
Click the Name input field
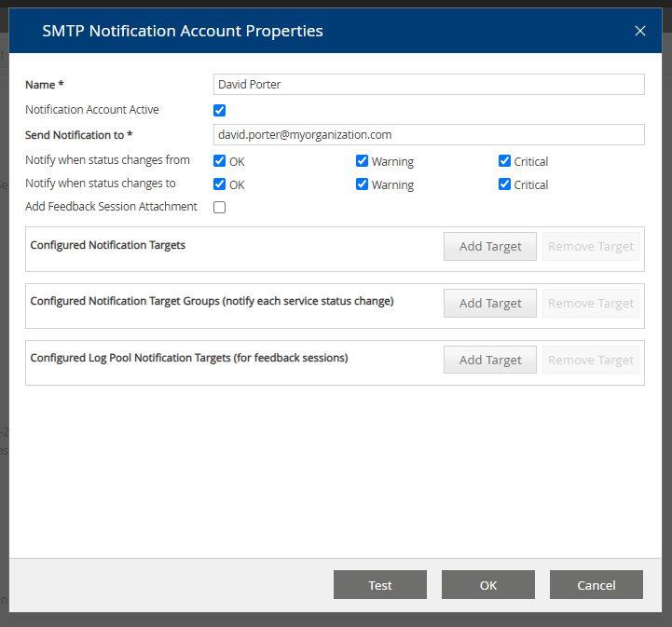click(429, 85)
